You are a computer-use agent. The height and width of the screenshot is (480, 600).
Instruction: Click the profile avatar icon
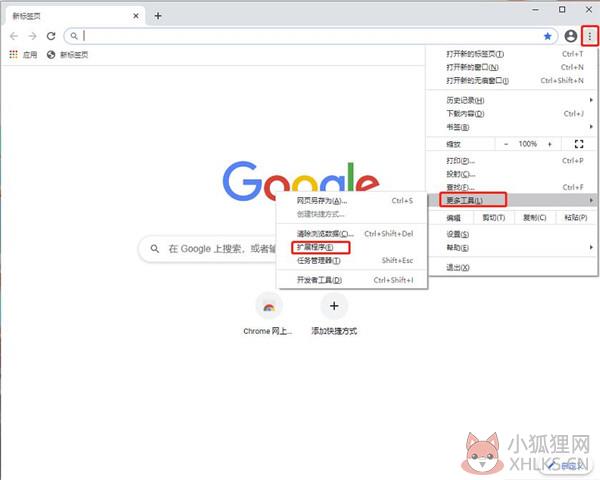coord(571,36)
